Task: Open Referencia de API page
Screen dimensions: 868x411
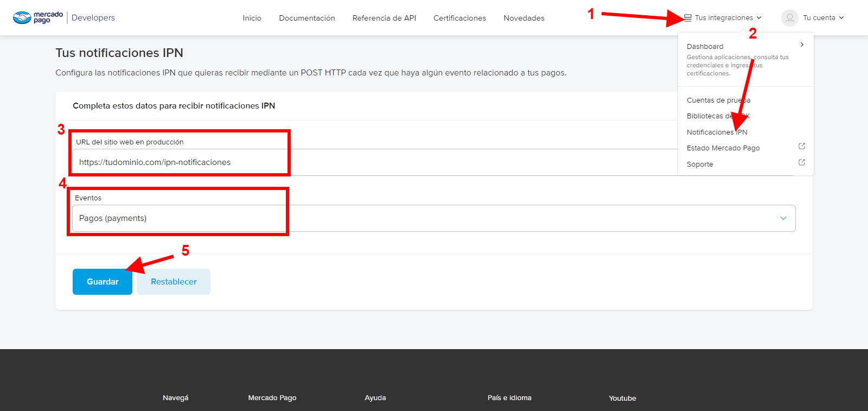Action: point(384,18)
